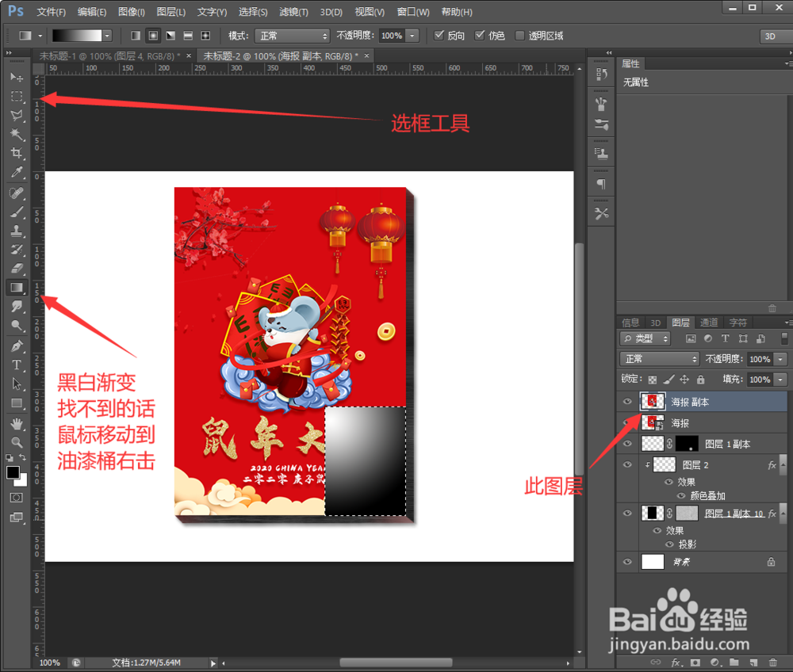Select the Zoom tool

(17, 443)
